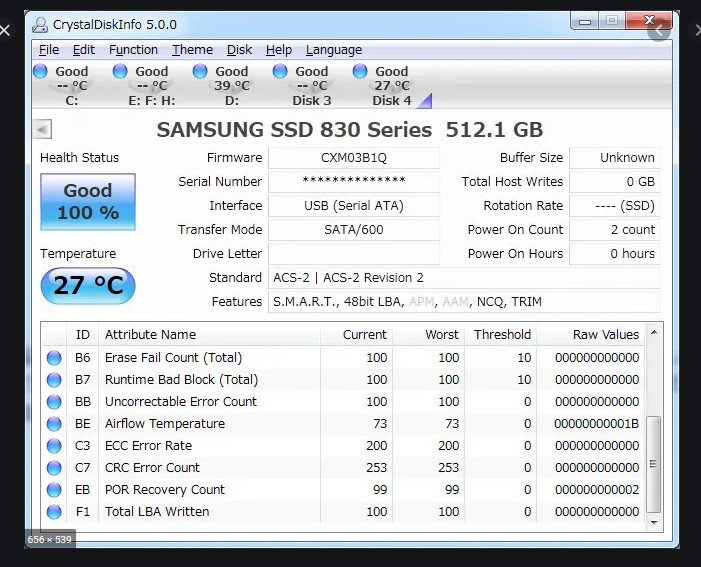The width and height of the screenshot is (701, 567).
Task: Click raw value 000000000002
Action: click(597, 490)
